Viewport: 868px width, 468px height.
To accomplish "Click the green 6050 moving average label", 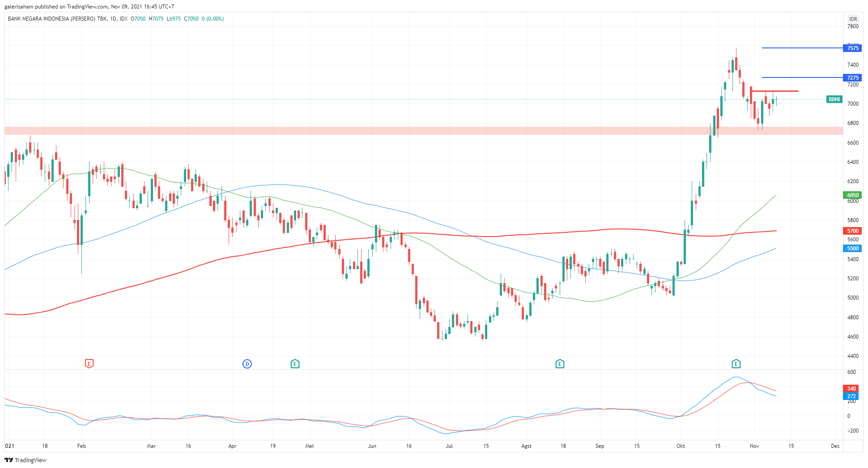I will tap(852, 195).
